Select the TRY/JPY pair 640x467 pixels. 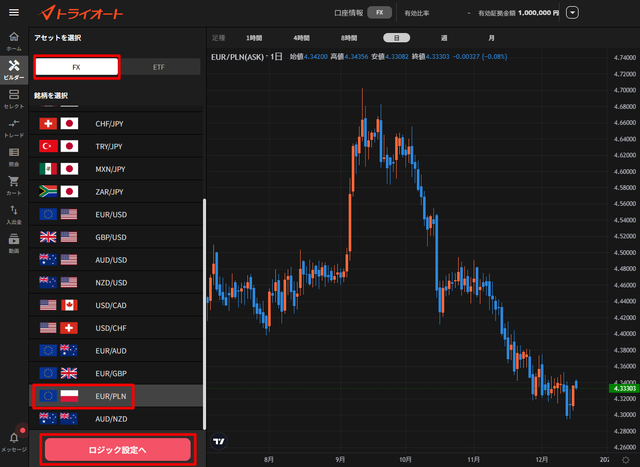[116, 146]
